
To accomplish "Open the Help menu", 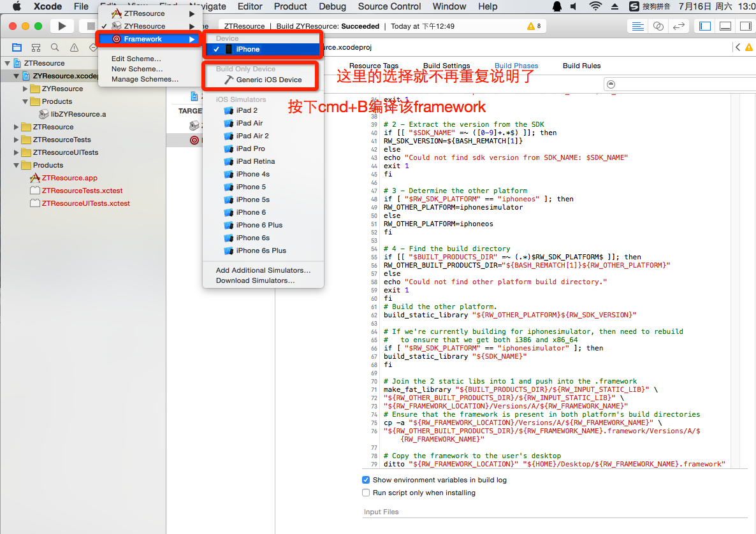I will tap(488, 6).
